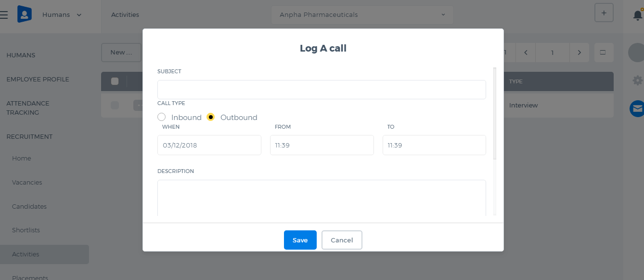
Task: Open the notifications bell
Action: click(638, 15)
